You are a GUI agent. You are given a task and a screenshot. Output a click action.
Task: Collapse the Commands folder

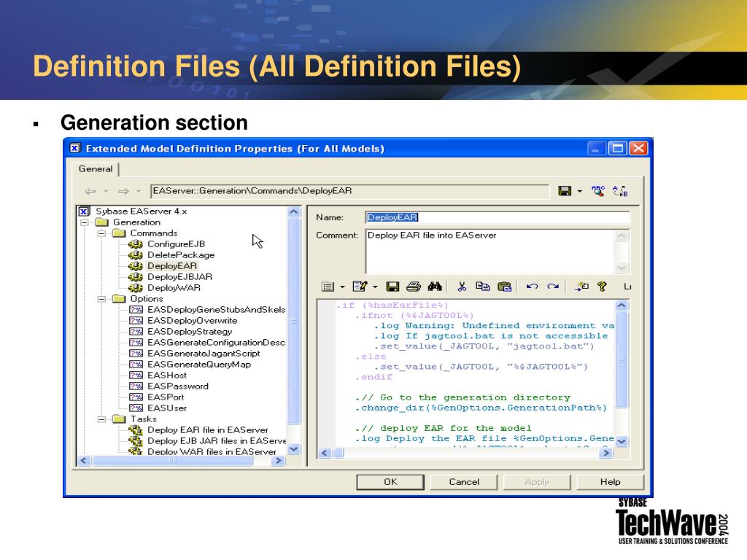[x=101, y=233]
